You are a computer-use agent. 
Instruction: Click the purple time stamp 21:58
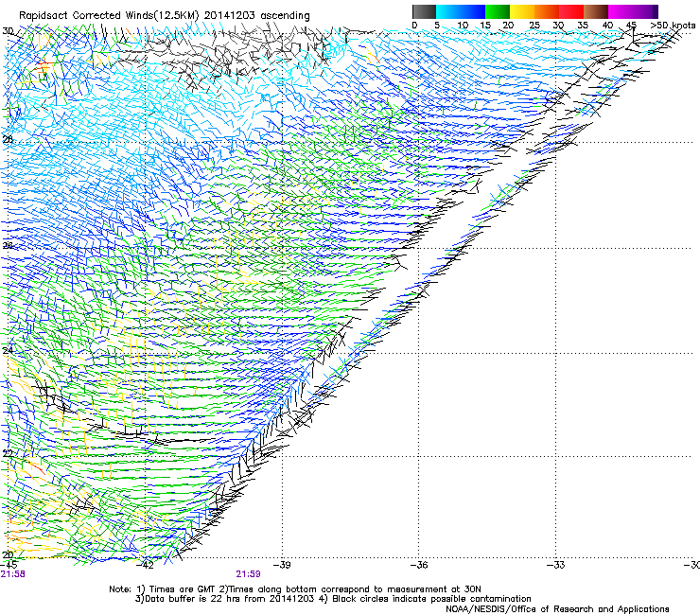13,574
